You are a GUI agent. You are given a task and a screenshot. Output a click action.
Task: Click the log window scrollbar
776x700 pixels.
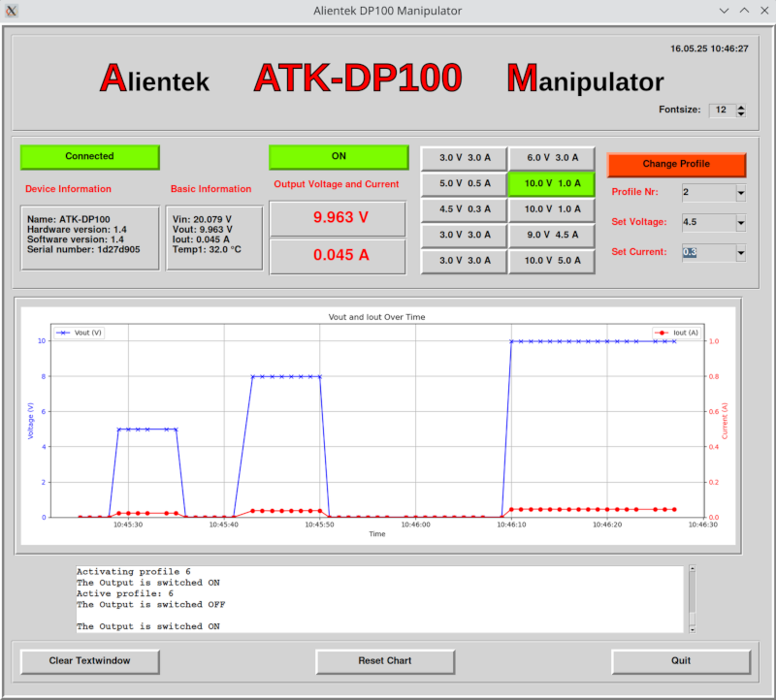click(692, 598)
